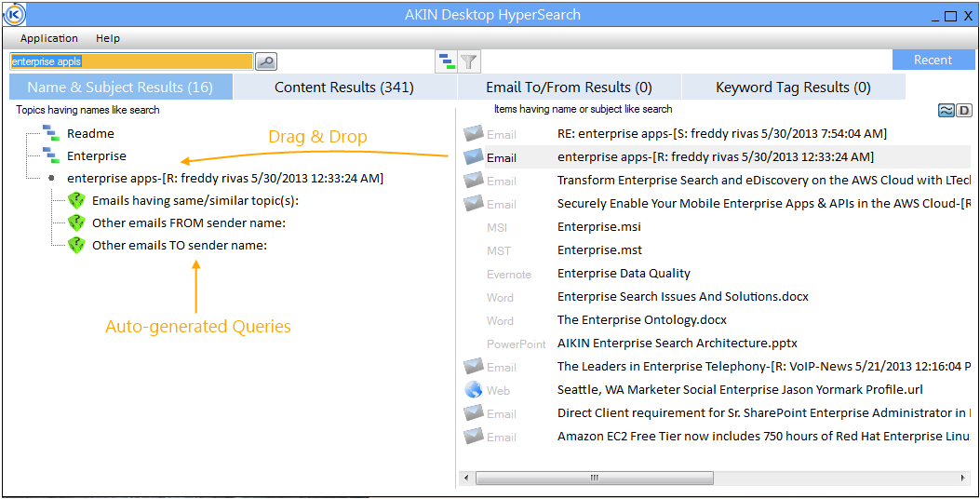Image resolution: width=980 pixels, height=499 pixels.
Task: Click the Enterprise topic icon
Action: [x=51, y=155]
